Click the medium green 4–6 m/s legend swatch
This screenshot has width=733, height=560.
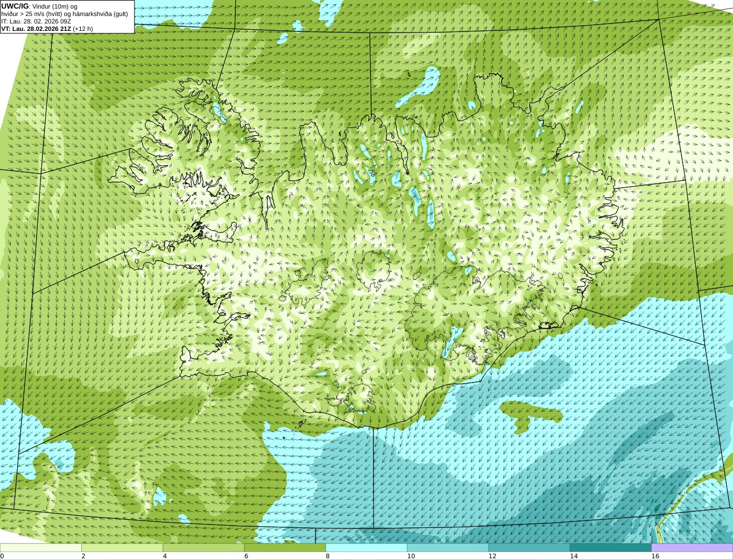pyautogui.click(x=203, y=547)
